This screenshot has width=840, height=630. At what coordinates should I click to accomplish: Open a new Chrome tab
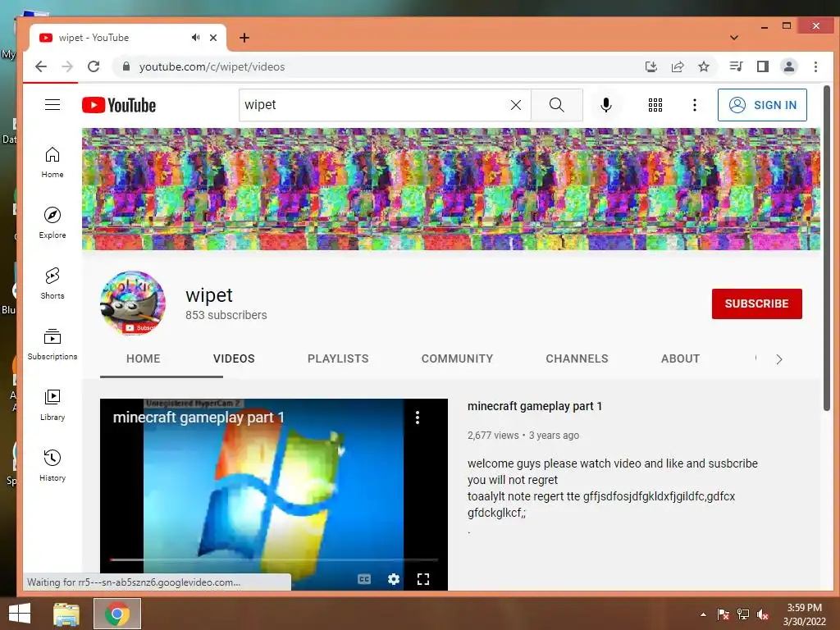pyautogui.click(x=244, y=38)
